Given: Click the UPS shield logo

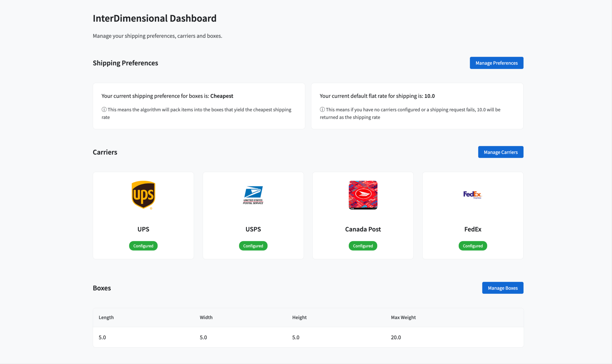Looking at the screenshot, I should [143, 195].
